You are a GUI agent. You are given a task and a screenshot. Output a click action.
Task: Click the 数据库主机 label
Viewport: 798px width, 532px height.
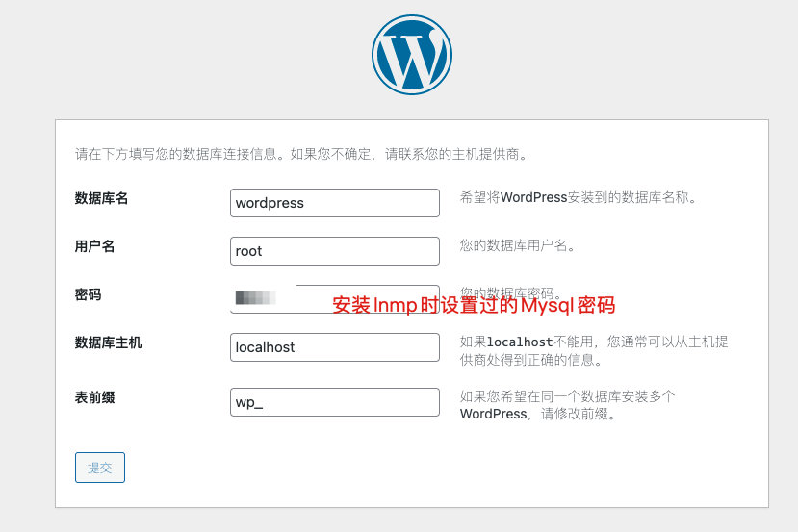108,342
